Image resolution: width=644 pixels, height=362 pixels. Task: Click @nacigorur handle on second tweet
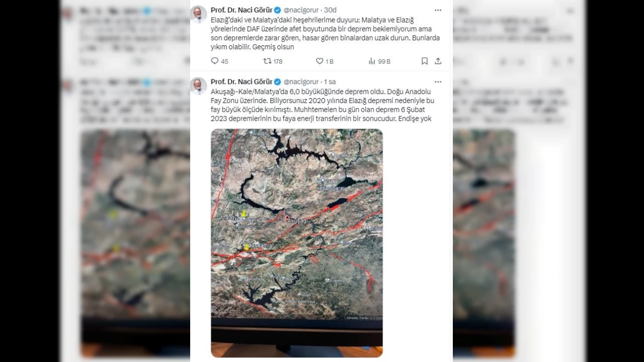(x=301, y=81)
